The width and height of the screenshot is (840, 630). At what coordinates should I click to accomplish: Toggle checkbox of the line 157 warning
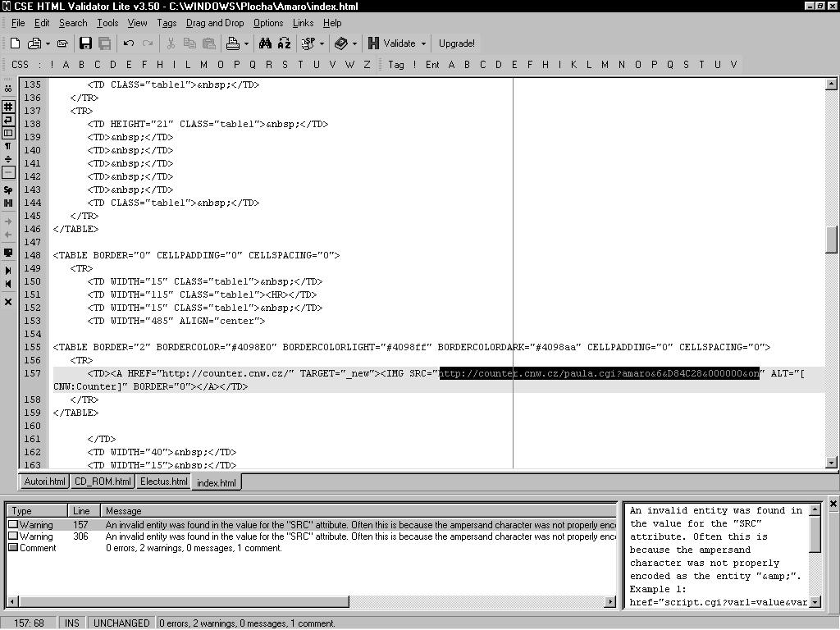pyautogui.click(x=13, y=524)
